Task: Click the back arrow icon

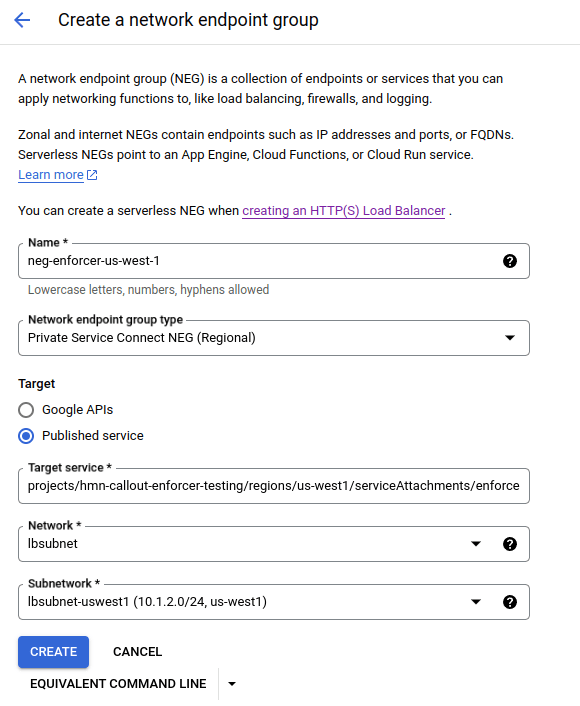Action: click(x=22, y=20)
